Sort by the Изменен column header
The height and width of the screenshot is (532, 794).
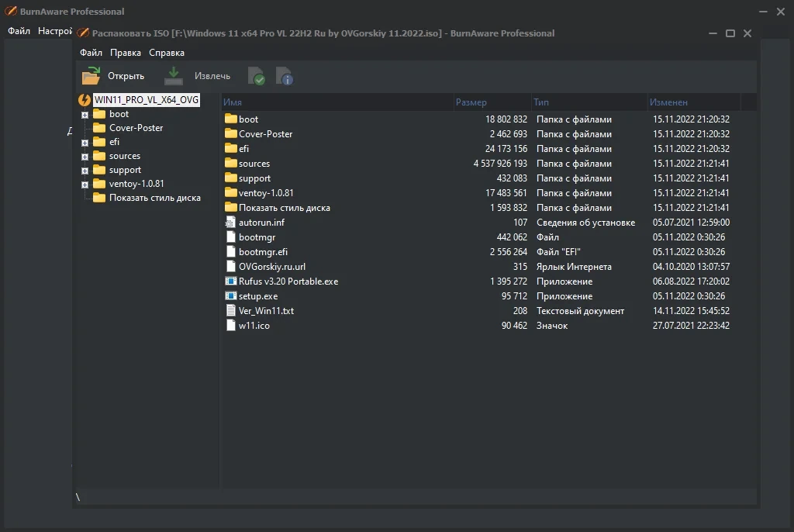(x=694, y=102)
